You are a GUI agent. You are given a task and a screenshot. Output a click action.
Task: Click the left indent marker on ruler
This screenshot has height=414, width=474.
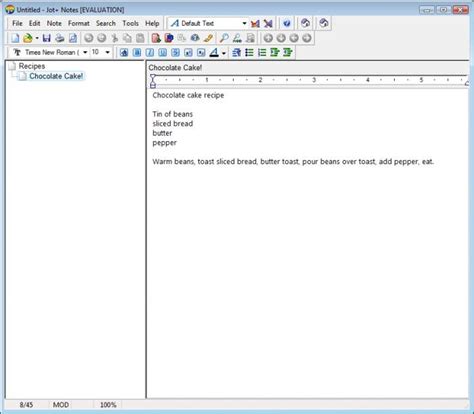[153, 81]
